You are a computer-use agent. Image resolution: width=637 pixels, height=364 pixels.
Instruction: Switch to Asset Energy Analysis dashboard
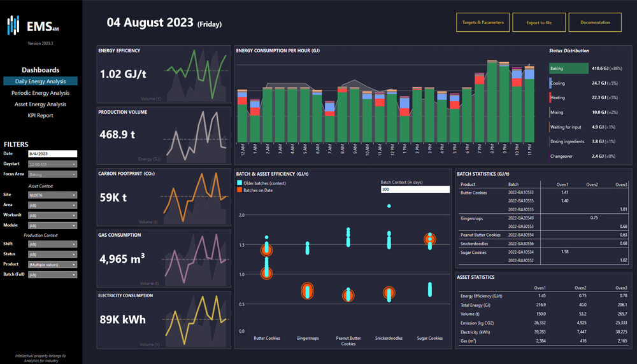pos(40,104)
